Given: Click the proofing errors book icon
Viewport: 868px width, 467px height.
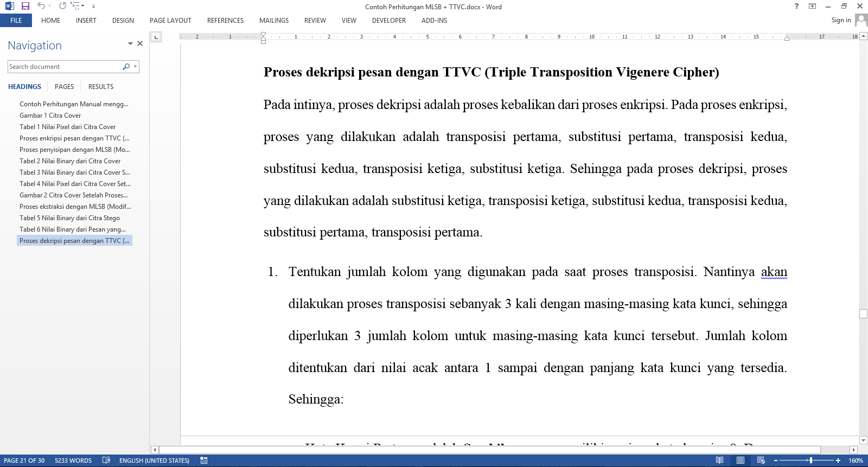Looking at the screenshot, I should pyautogui.click(x=106, y=460).
